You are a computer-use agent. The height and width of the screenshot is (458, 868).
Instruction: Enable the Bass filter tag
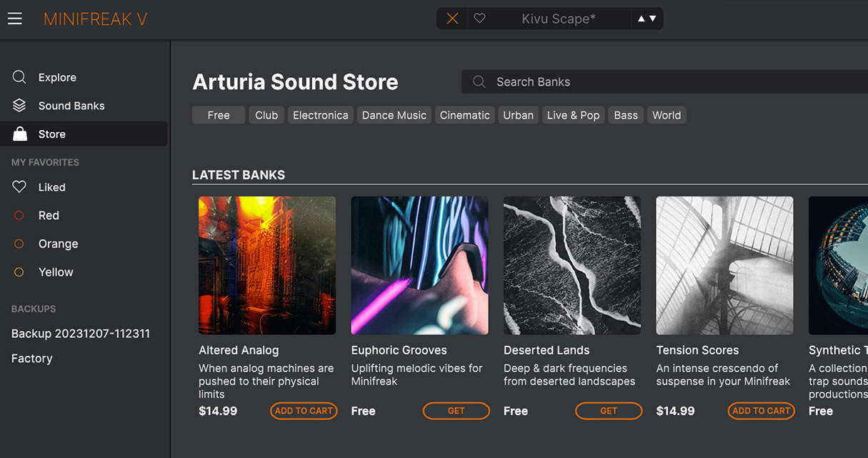626,115
